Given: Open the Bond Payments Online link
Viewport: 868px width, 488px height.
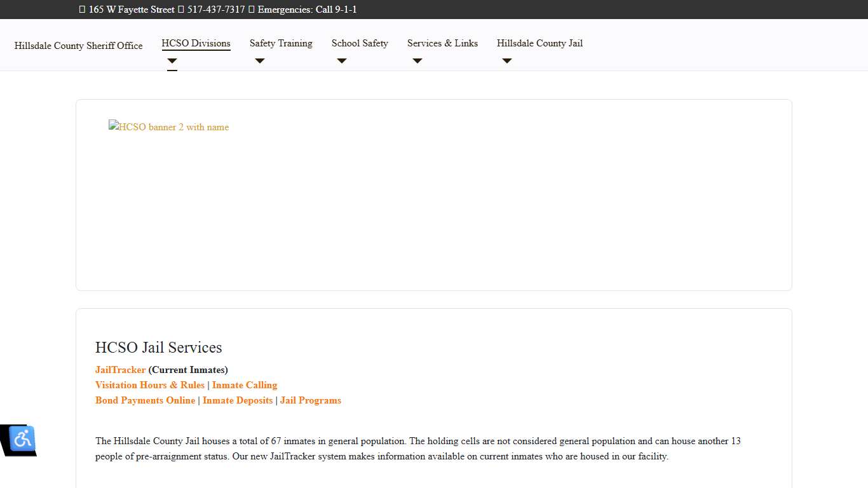Looking at the screenshot, I should click(x=145, y=400).
